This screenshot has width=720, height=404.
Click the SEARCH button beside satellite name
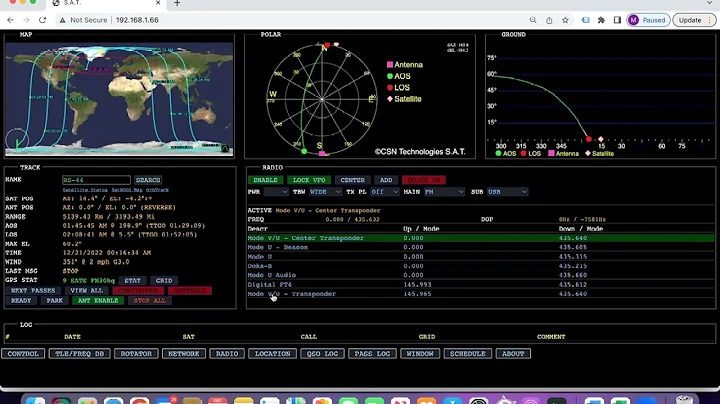click(148, 180)
